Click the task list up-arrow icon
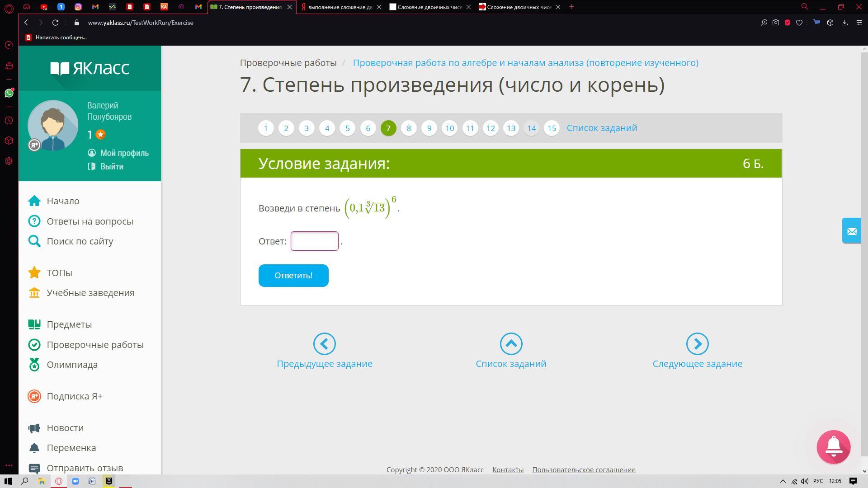The height and width of the screenshot is (488, 868). coord(511,344)
